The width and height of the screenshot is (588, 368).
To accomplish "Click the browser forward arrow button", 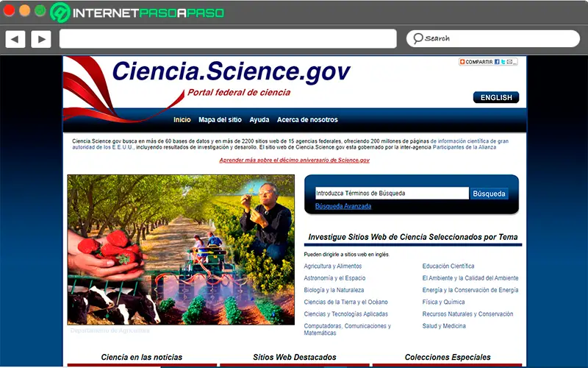I will 41,39.
